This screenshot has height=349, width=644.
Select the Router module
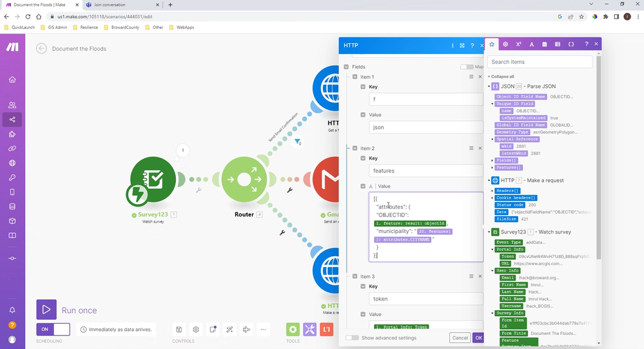pos(244,179)
